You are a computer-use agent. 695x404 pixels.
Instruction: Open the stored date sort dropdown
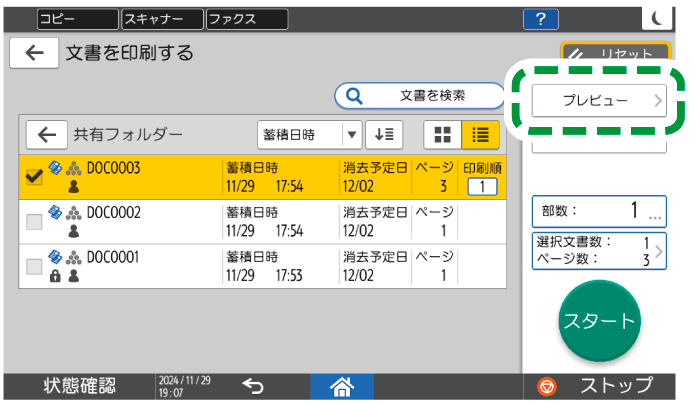pyautogui.click(x=309, y=134)
